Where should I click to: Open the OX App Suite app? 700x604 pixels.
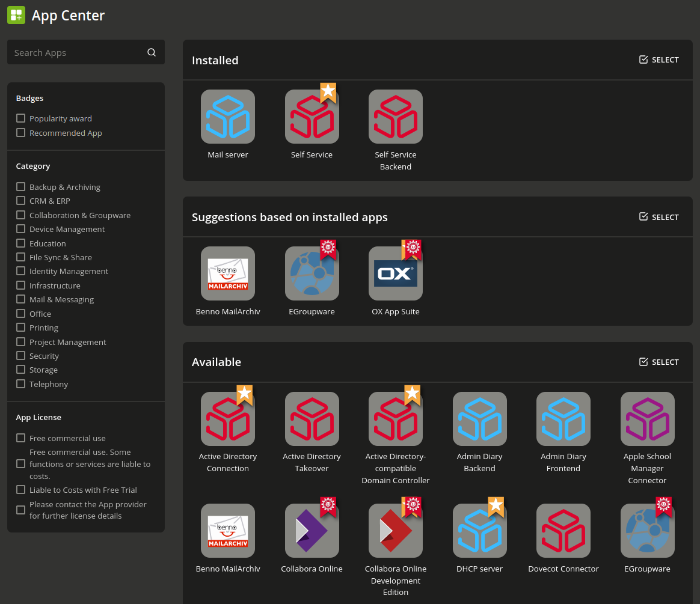point(395,273)
